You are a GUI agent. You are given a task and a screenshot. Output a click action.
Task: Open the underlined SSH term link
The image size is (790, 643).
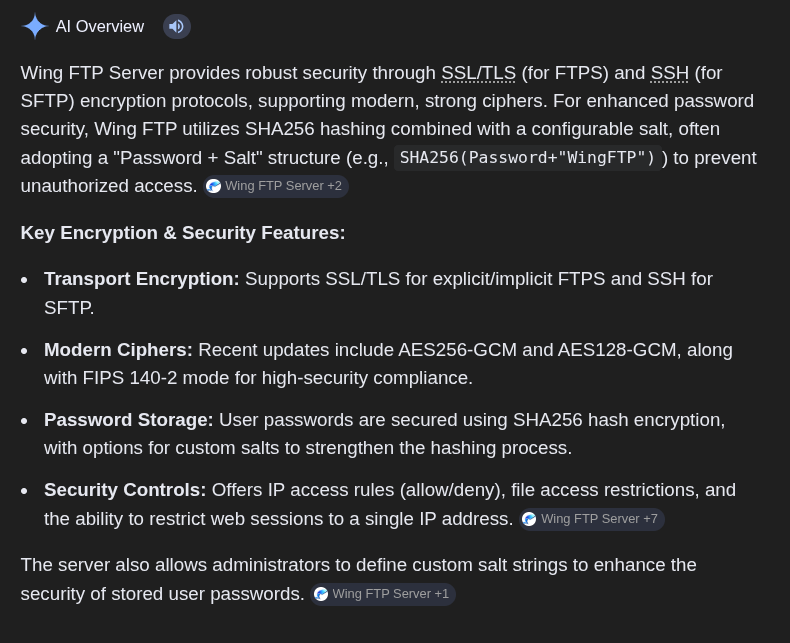[x=670, y=73]
